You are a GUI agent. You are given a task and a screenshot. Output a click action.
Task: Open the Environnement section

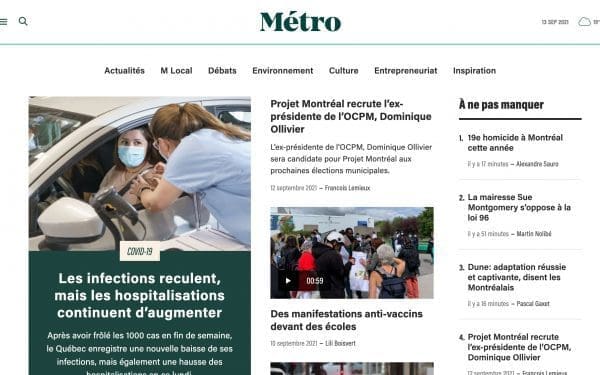pyautogui.click(x=283, y=71)
